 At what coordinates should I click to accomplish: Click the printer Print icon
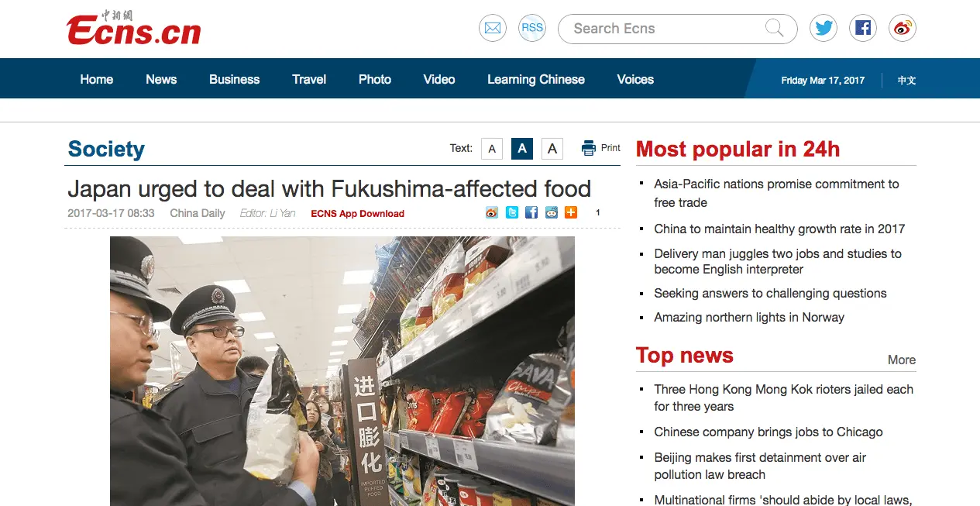[x=601, y=148]
